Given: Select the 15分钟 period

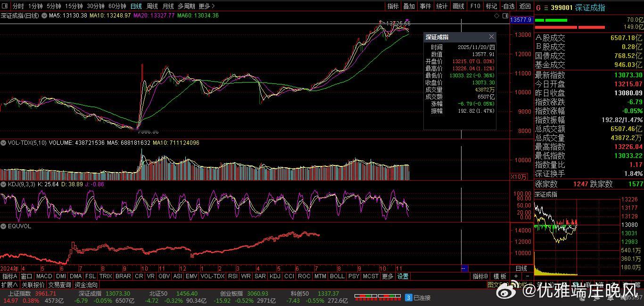Looking at the screenshot, I should point(74,6).
